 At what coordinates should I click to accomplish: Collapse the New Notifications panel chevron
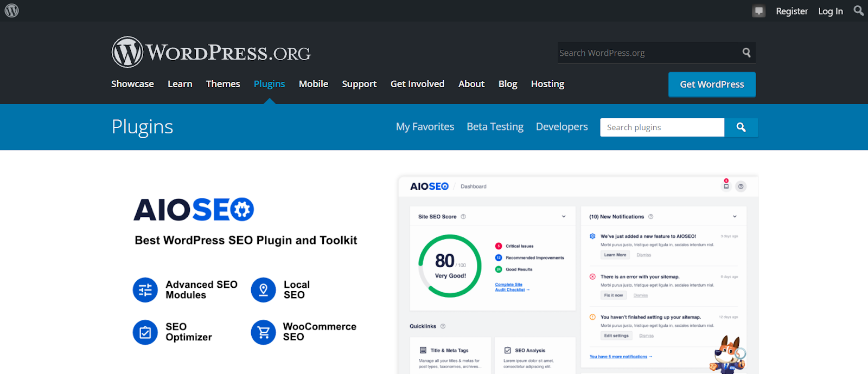[735, 217]
